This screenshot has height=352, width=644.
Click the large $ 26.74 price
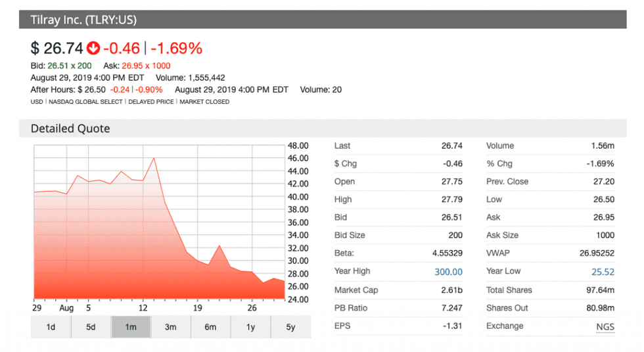(x=57, y=48)
